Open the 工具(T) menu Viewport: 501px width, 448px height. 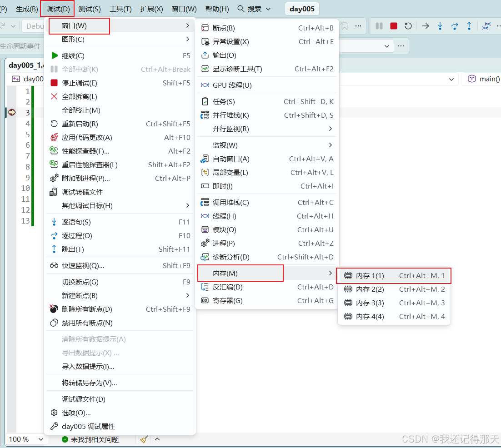(120, 9)
